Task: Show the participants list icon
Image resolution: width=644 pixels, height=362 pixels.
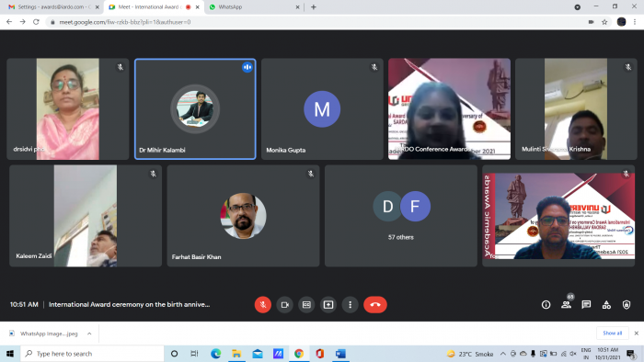Action: click(566, 305)
